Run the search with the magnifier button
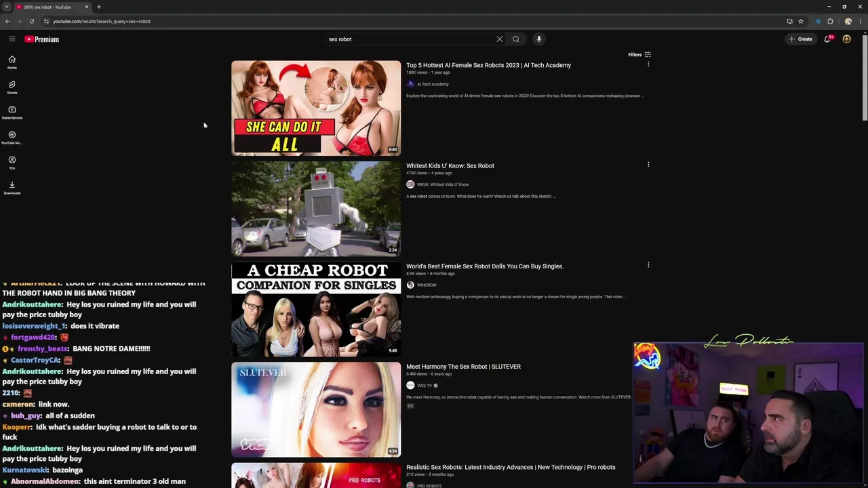Image resolution: width=868 pixels, height=488 pixels. pos(516,39)
